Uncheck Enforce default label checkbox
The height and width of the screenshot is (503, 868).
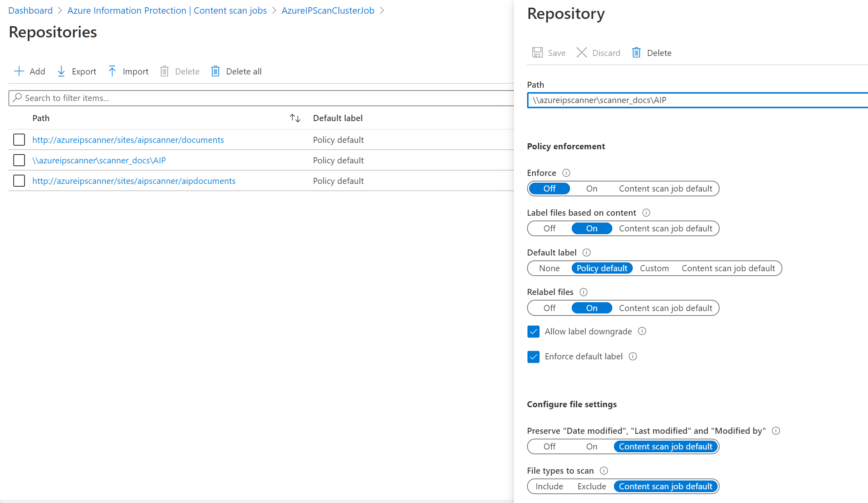pyautogui.click(x=534, y=357)
